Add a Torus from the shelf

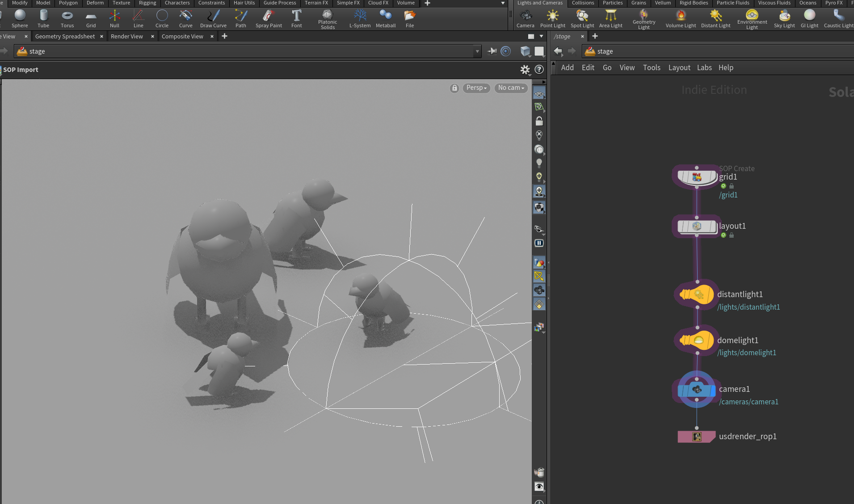pos(67,19)
